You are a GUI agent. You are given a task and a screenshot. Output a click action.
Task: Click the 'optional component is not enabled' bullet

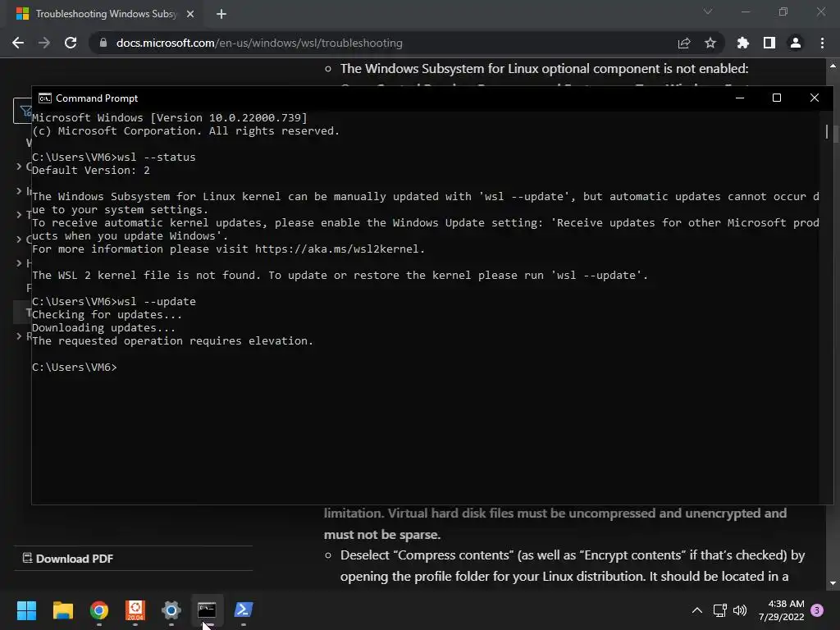click(x=545, y=69)
